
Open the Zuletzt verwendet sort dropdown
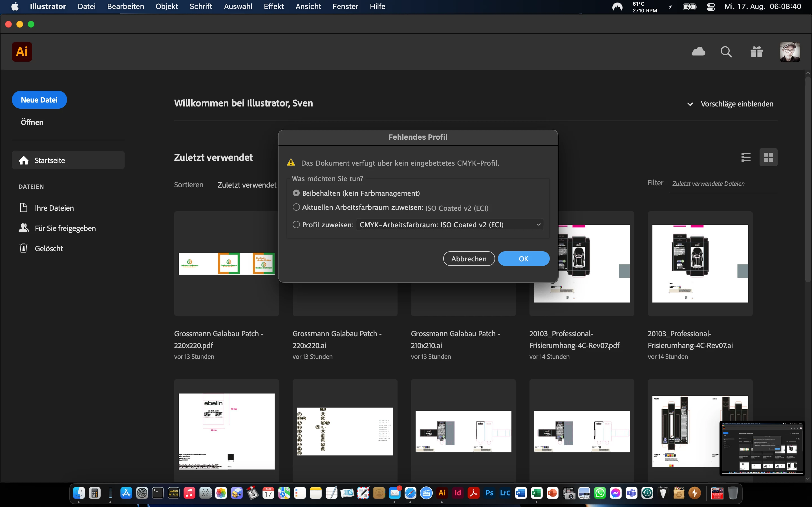pos(247,185)
